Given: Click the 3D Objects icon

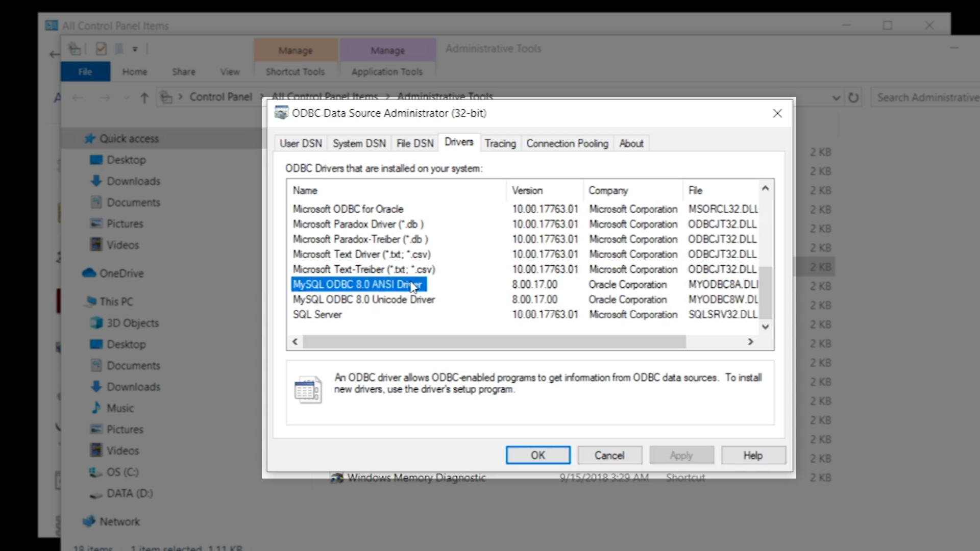Looking at the screenshot, I should 96,323.
